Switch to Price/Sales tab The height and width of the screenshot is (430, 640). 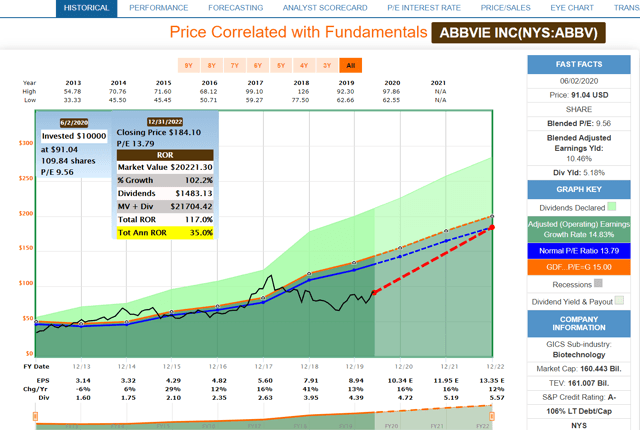505,8
